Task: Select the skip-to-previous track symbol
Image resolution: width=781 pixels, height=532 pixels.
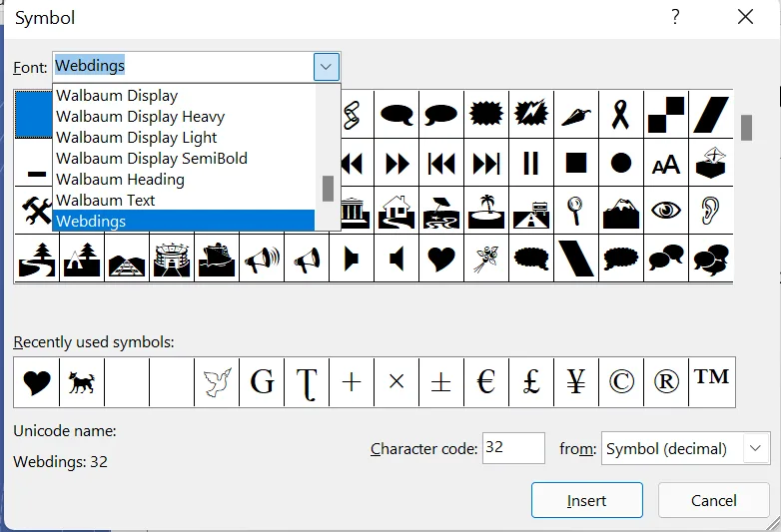Action: click(x=441, y=163)
